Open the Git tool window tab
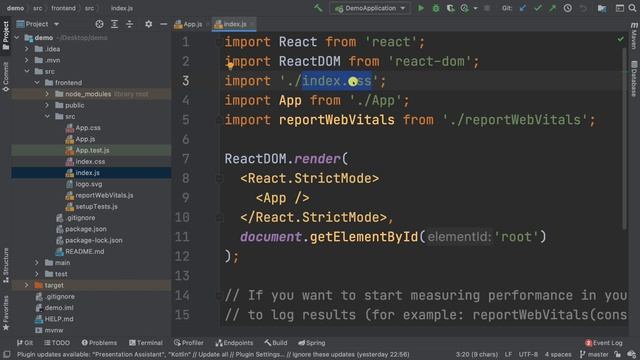The image size is (640, 360). [x=25, y=343]
